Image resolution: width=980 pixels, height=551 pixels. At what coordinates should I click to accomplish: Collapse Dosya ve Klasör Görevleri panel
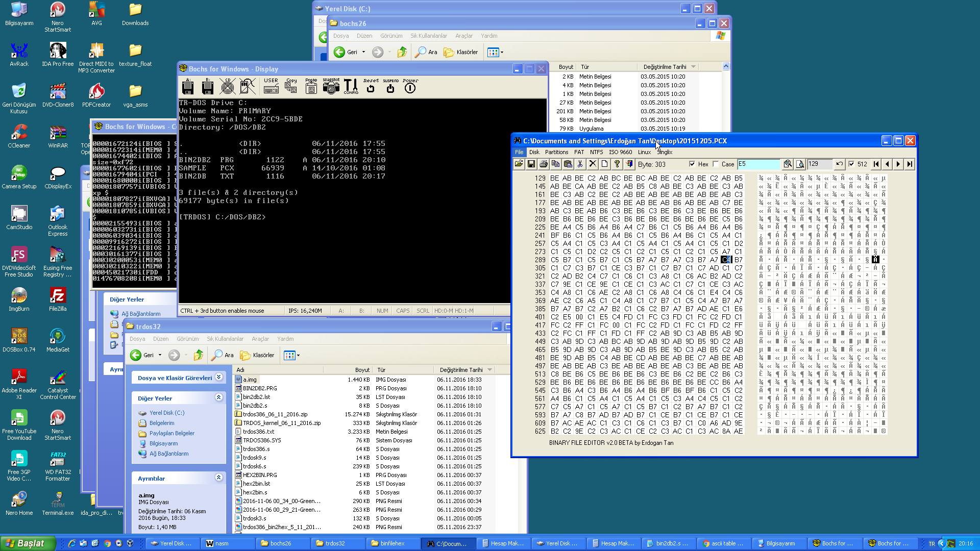point(218,377)
